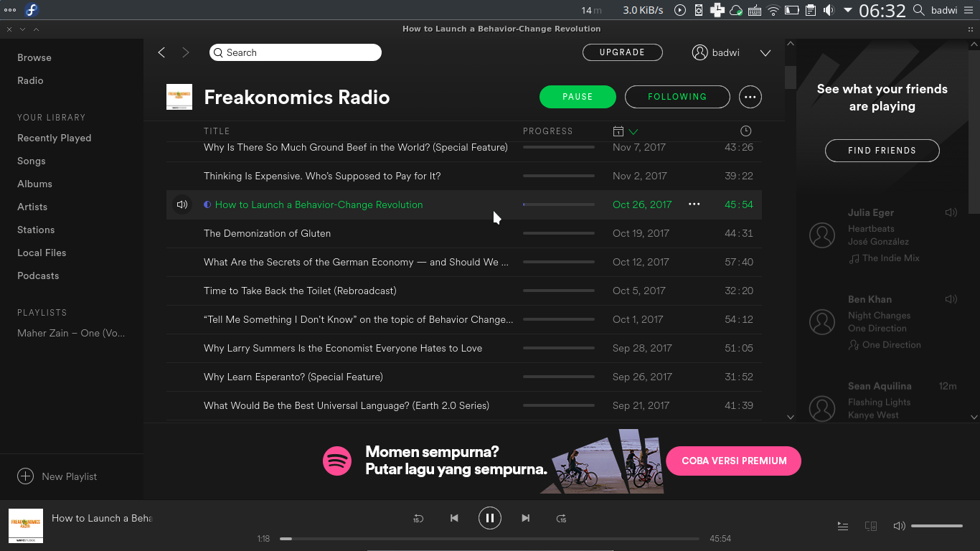Click Julia Eger's friend avatar
The height and width of the screenshot is (551, 980).
pyautogui.click(x=822, y=235)
